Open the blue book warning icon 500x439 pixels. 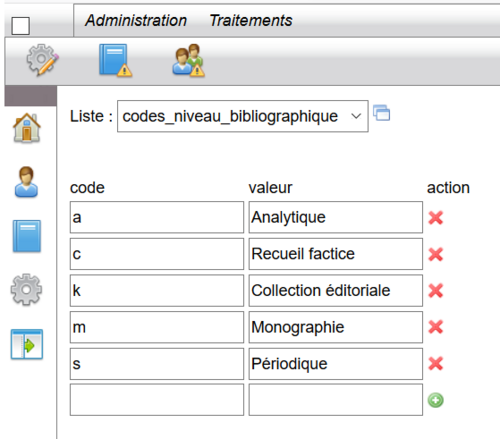click(115, 60)
